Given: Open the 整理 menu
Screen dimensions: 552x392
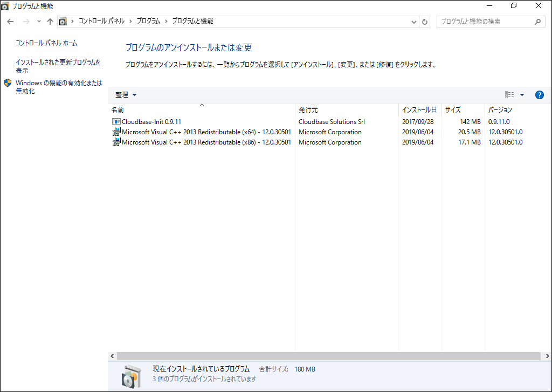Looking at the screenshot, I should click(126, 95).
